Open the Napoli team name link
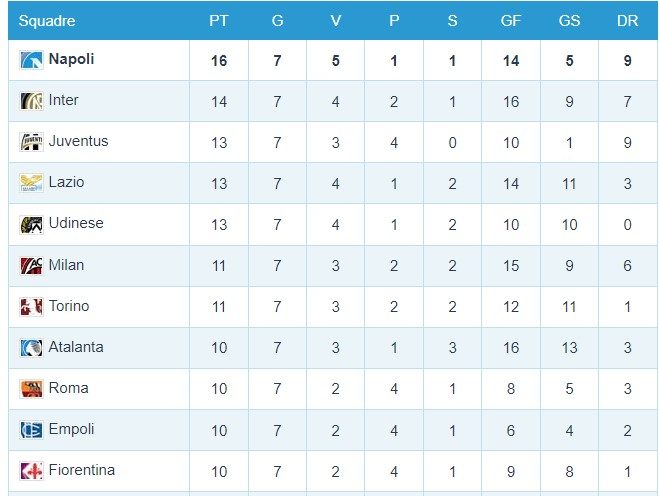Viewport: 659px width, 496px height. (71, 59)
